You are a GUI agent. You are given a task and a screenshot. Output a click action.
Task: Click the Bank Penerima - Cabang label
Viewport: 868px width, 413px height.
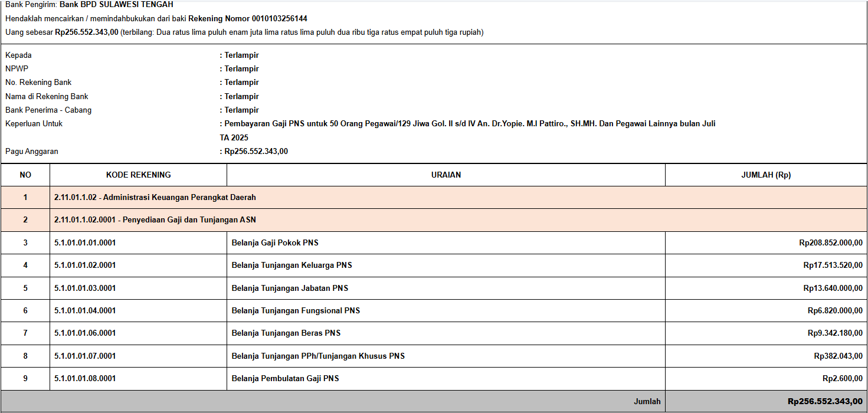click(x=48, y=110)
